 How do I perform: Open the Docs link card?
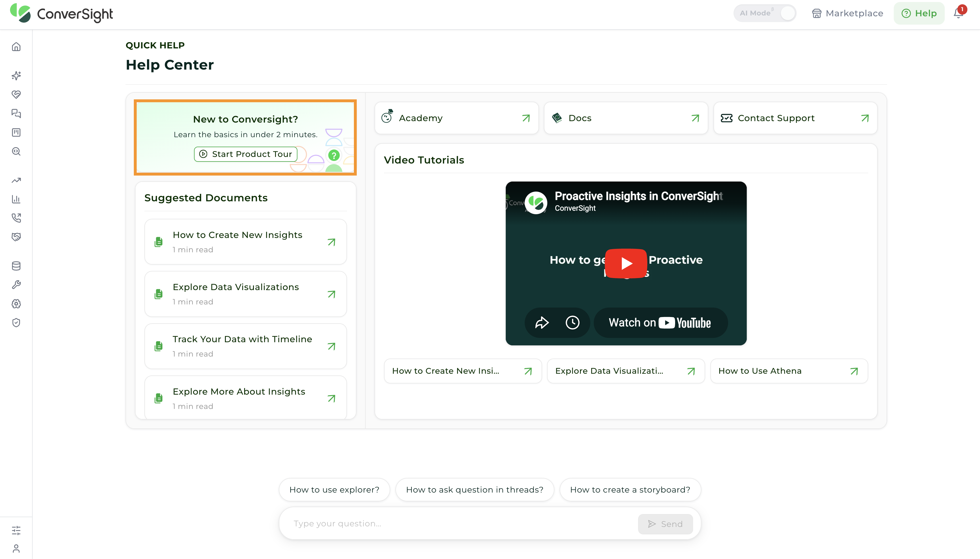(x=626, y=118)
